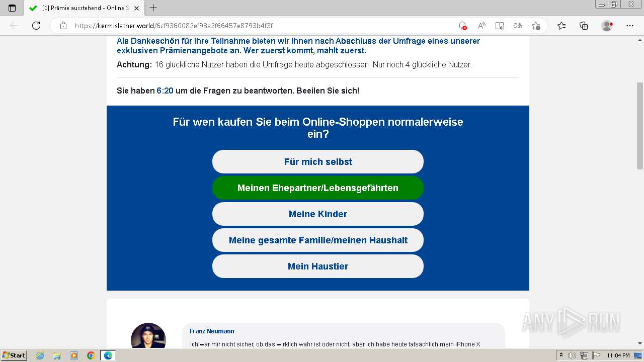
Task: Open File Explorer from taskbar
Action: point(57,355)
